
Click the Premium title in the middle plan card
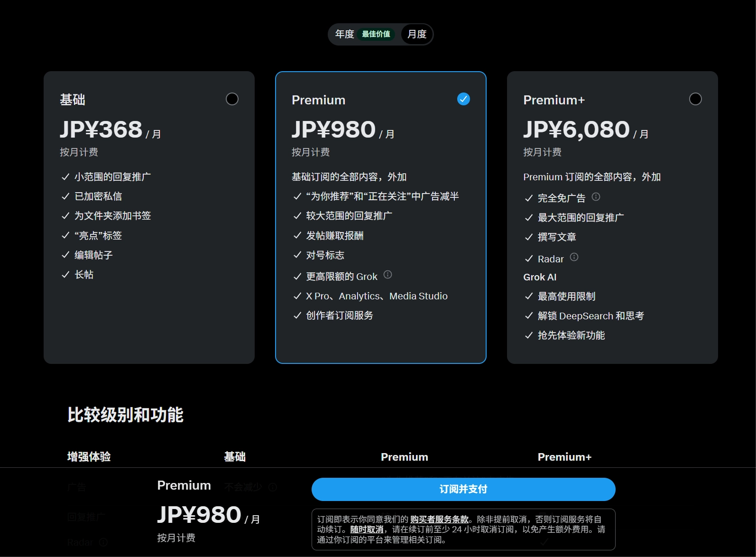pyautogui.click(x=318, y=100)
